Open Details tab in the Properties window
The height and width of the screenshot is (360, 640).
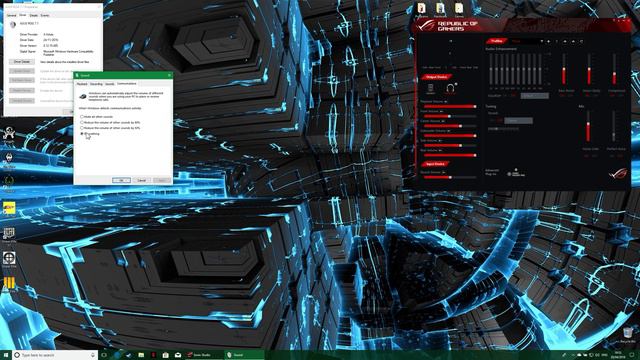pyautogui.click(x=33, y=15)
